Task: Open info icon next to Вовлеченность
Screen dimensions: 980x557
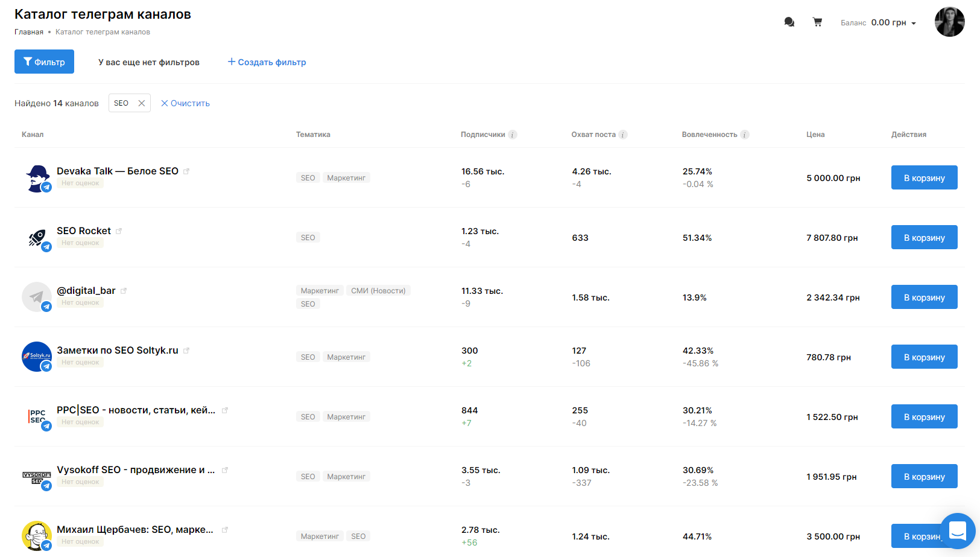Action: click(x=745, y=135)
